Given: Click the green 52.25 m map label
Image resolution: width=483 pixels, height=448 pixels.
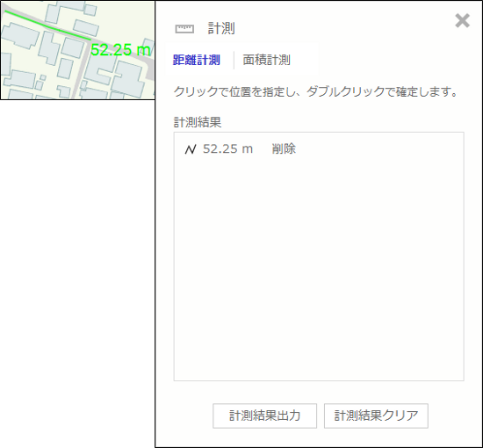Looking at the screenshot, I should click(121, 50).
